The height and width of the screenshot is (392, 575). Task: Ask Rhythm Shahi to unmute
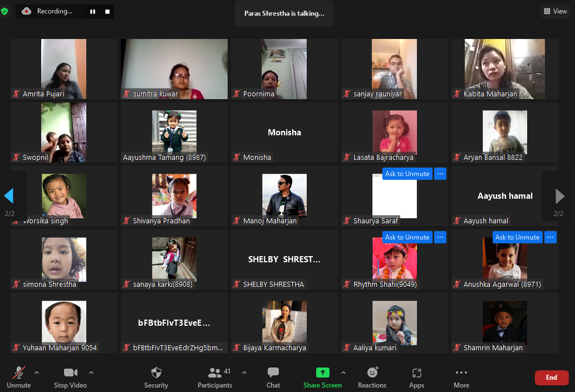coord(407,237)
